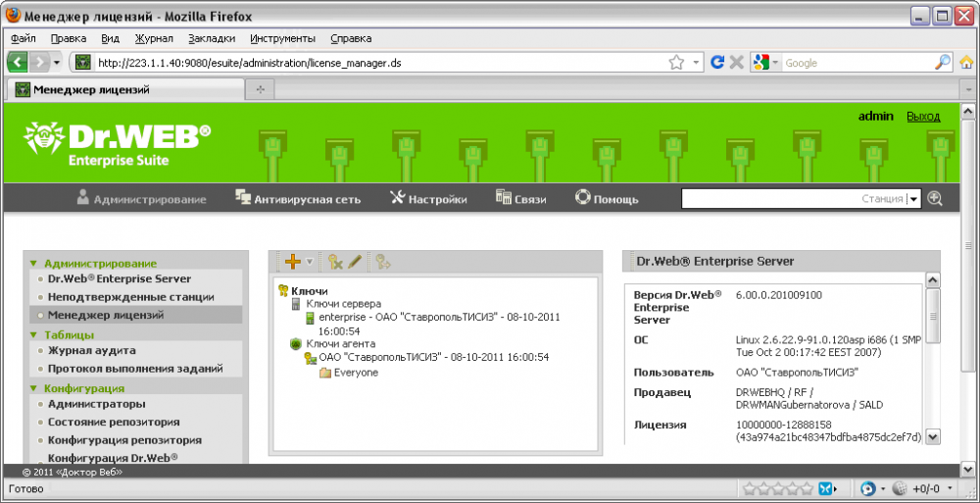
Task: Open the Администрирование main menu
Action: pos(141,200)
